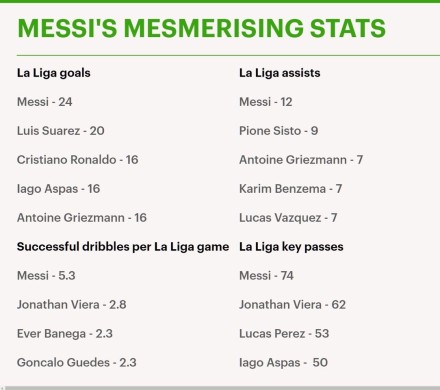Screen dimensions: 440x390
Task: Select Cristiano Ronaldo - 16 row
Action: click(78, 160)
